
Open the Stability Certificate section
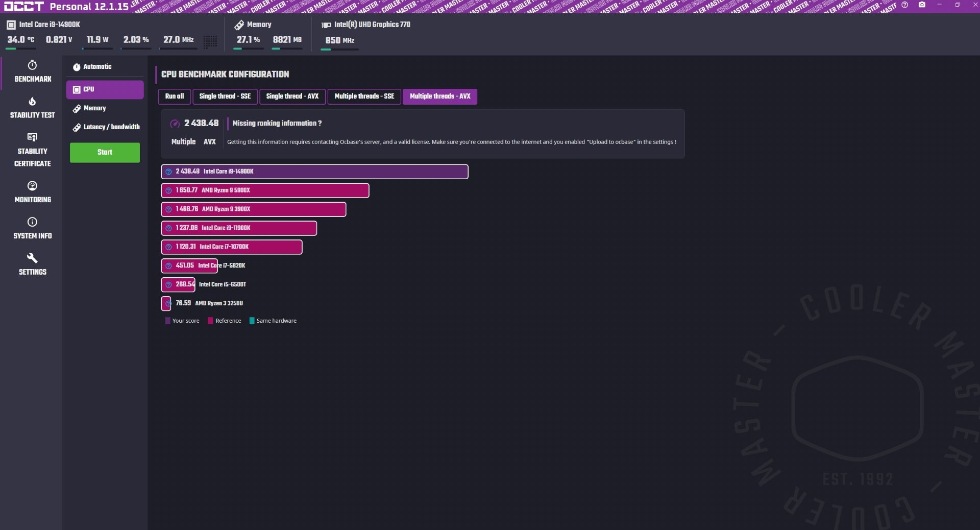[x=32, y=150]
